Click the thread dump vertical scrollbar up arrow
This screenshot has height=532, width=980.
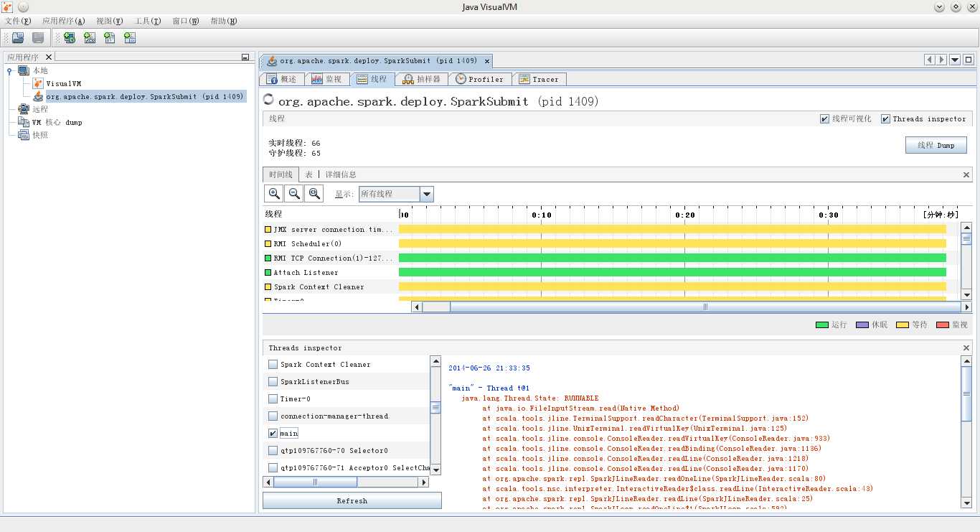pos(966,362)
